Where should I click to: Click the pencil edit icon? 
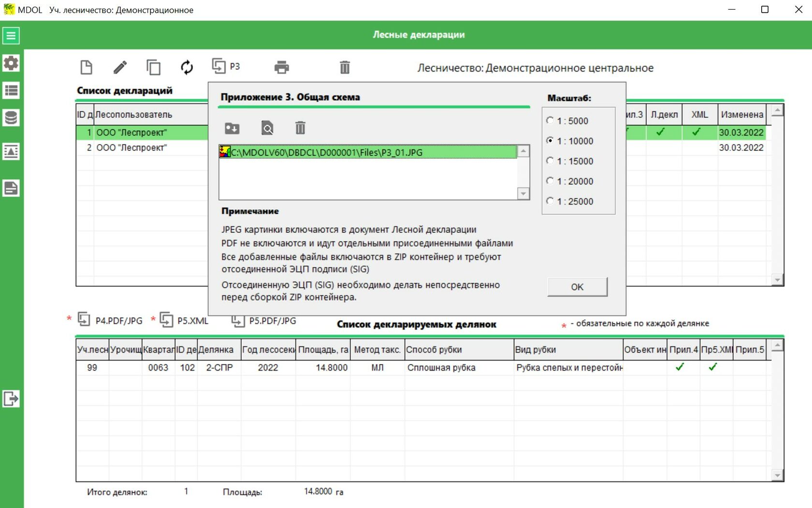[x=120, y=67]
